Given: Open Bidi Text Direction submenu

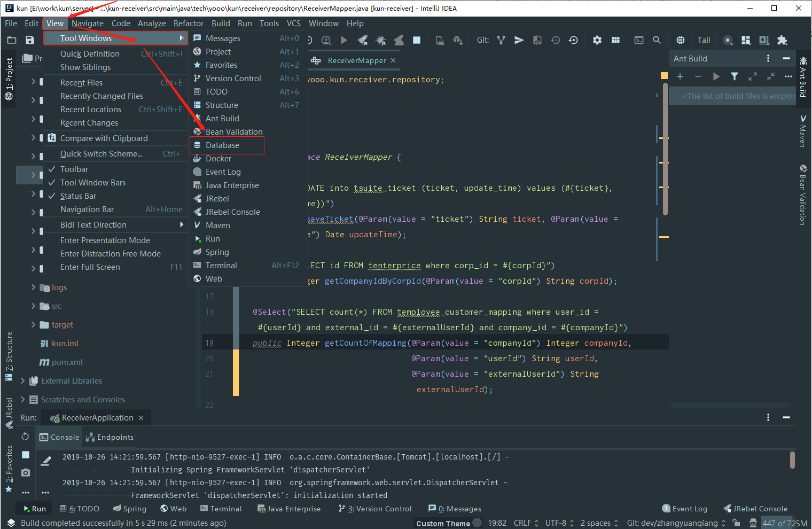Looking at the screenshot, I should pyautogui.click(x=116, y=225).
